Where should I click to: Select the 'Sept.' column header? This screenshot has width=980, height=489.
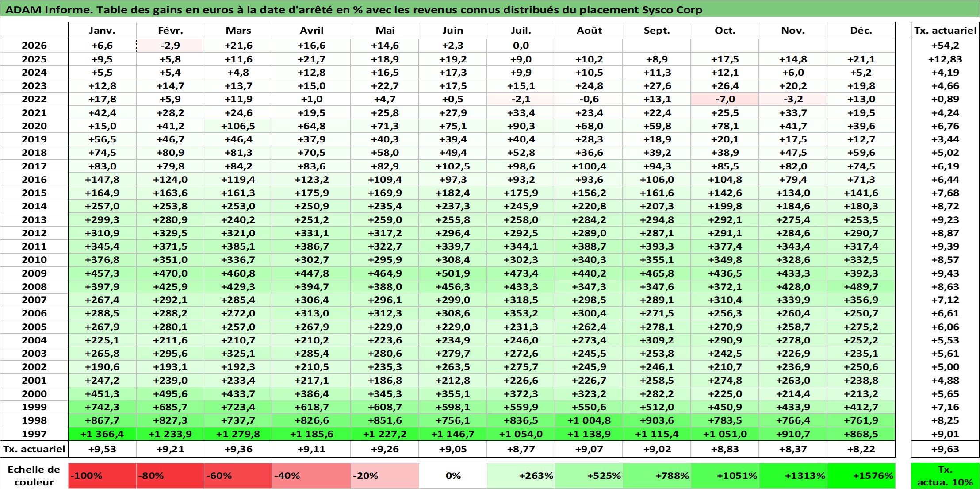[x=657, y=31]
